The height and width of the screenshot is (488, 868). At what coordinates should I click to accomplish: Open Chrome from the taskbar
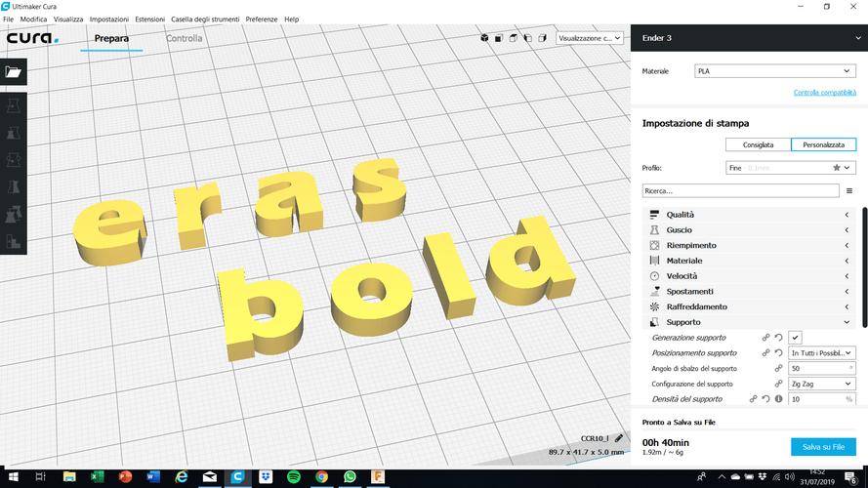coord(321,477)
